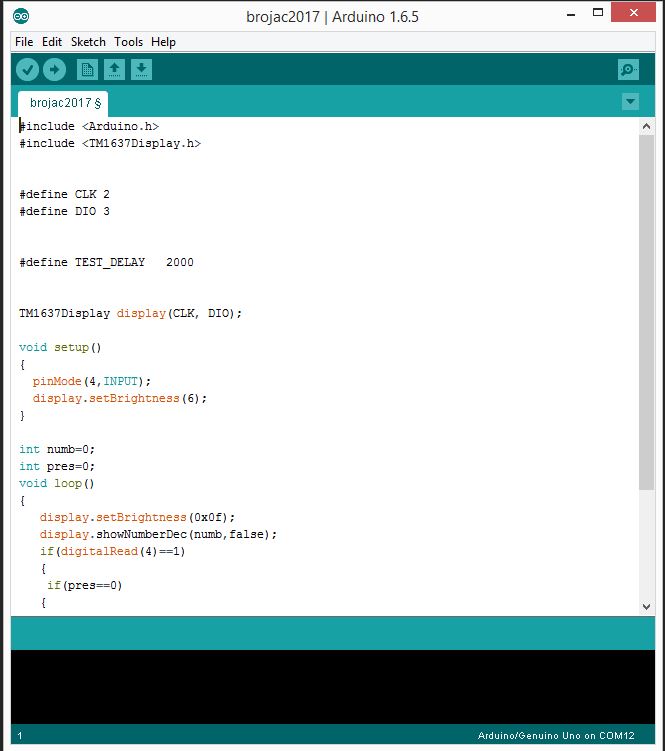
Task: Click 'Arduino/Genuino Uno on COM12' status text
Action: click(x=556, y=736)
